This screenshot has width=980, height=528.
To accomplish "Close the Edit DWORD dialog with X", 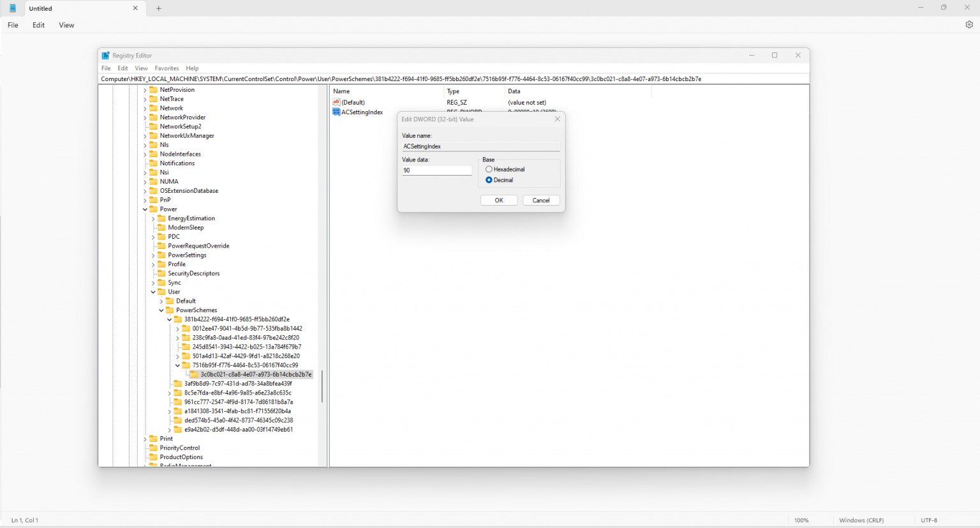I will coord(557,119).
